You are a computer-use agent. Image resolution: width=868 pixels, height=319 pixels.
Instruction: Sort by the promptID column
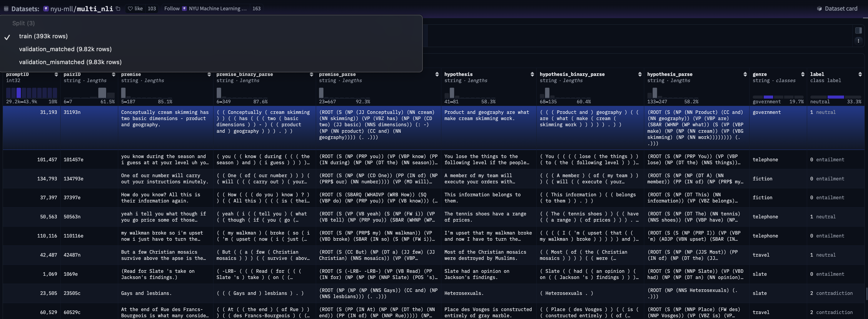[x=56, y=74]
